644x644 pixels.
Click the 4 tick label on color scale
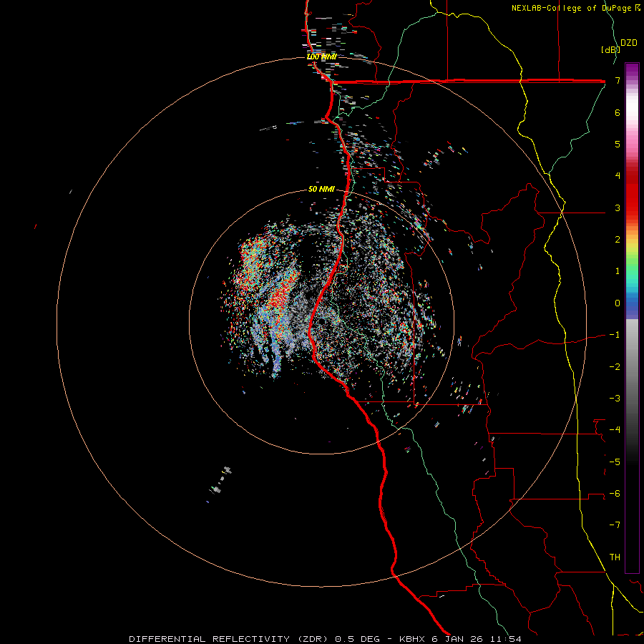click(618, 176)
